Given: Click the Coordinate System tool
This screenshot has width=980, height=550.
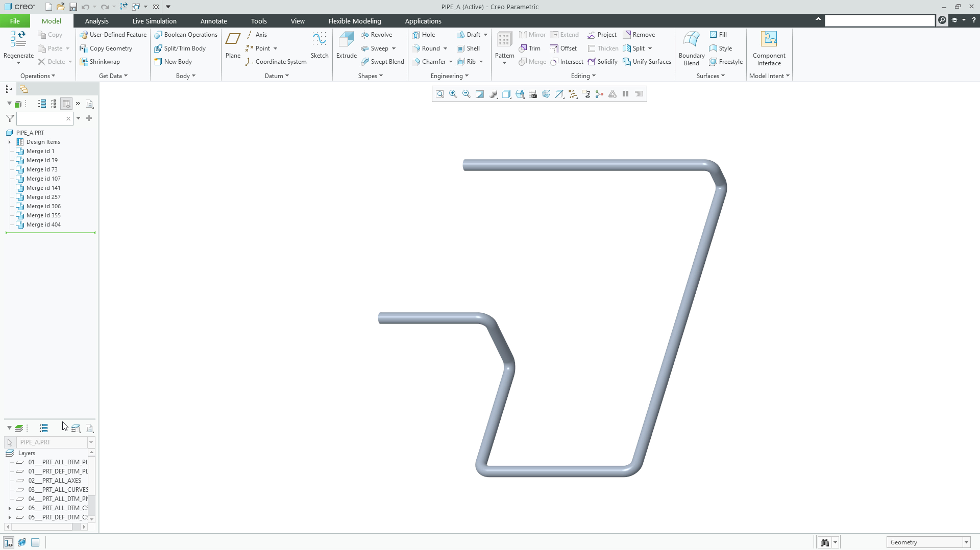Looking at the screenshot, I should (x=276, y=62).
